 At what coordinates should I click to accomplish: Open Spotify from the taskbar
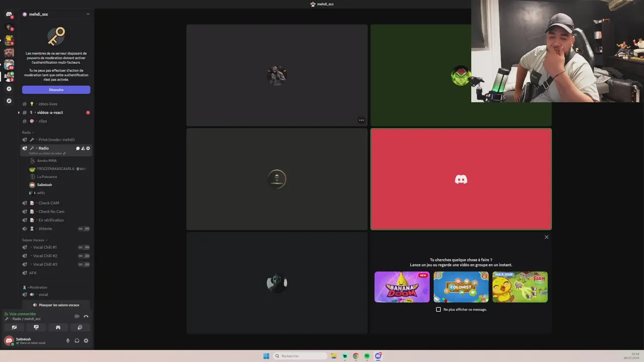click(x=367, y=356)
